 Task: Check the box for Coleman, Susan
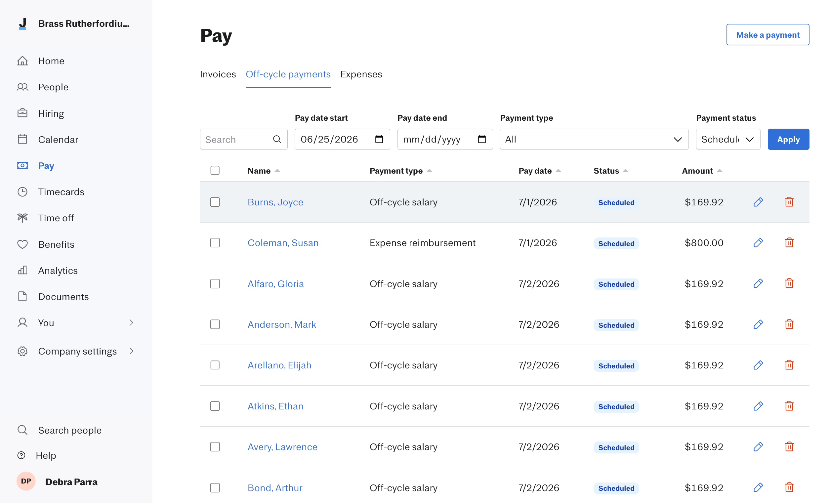coord(215,243)
